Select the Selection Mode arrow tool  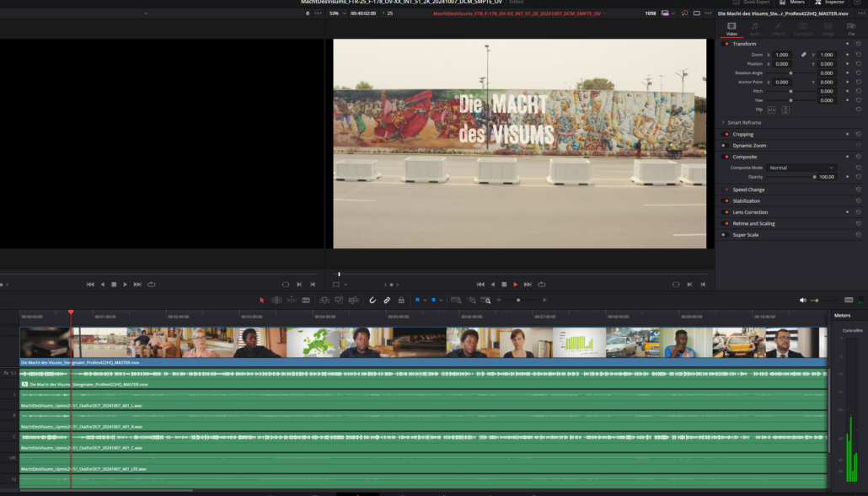[262, 301]
